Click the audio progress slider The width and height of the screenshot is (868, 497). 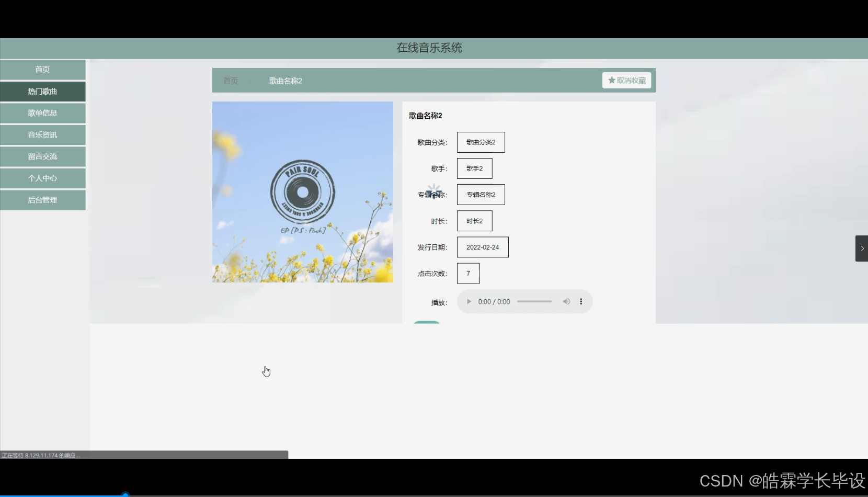(x=534, y=302)
